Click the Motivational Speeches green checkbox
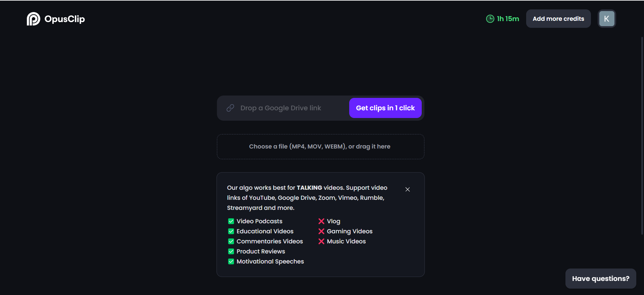This screenshot has width=644, height=295. tap(231, 261)
